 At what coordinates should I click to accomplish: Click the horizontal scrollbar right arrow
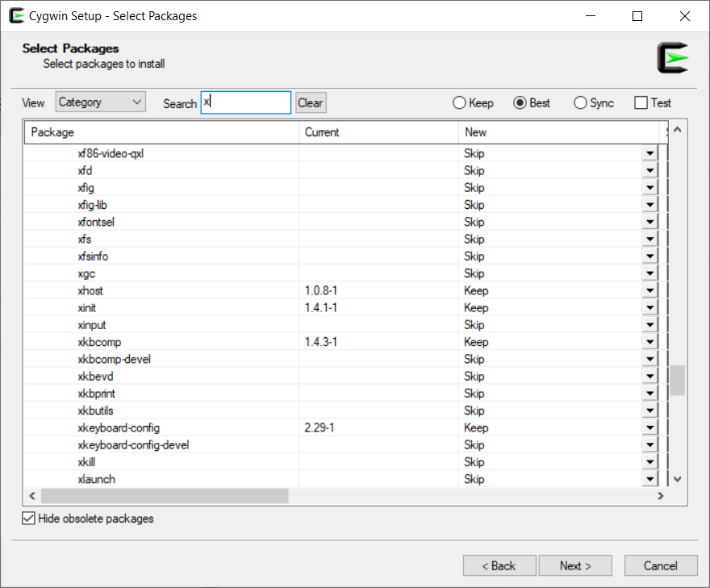pos(660,496)
